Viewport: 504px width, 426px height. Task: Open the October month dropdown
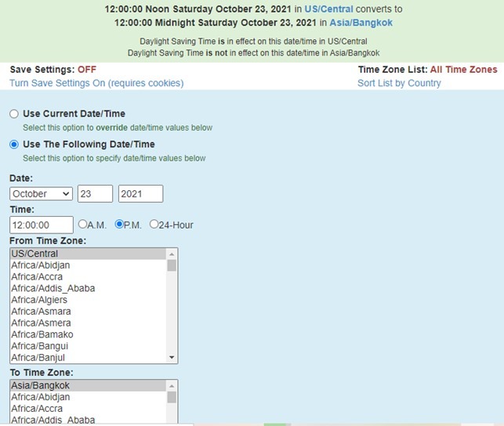pos(41,194)
